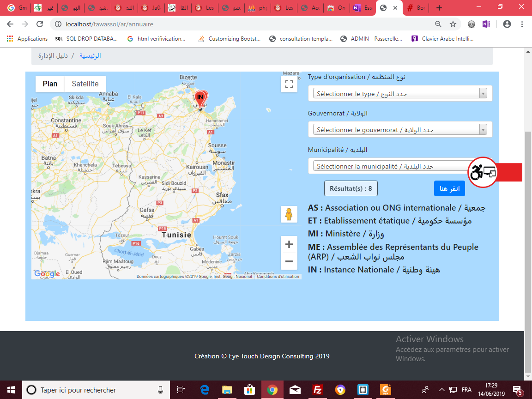Open the Clavier Arabe Intelli... bookmark
Viewport: 532px width, 399px height.
pyautogui.click(x=442, y=39)
